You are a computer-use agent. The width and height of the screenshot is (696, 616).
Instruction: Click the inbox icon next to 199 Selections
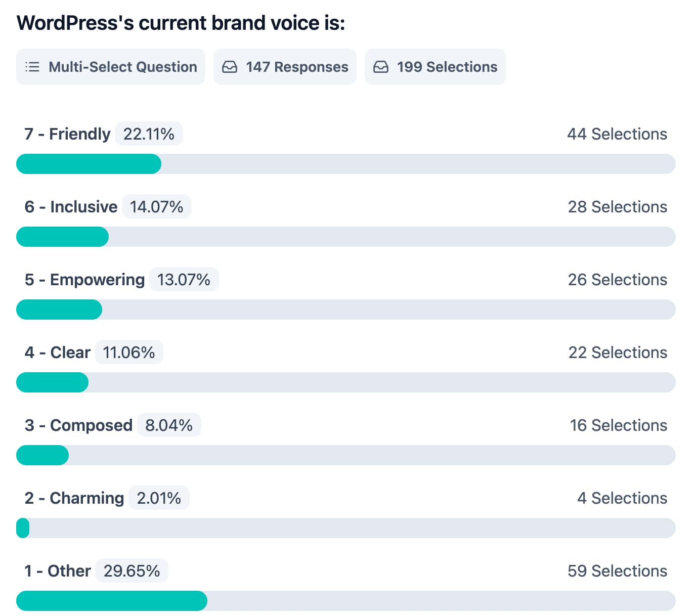381,67
